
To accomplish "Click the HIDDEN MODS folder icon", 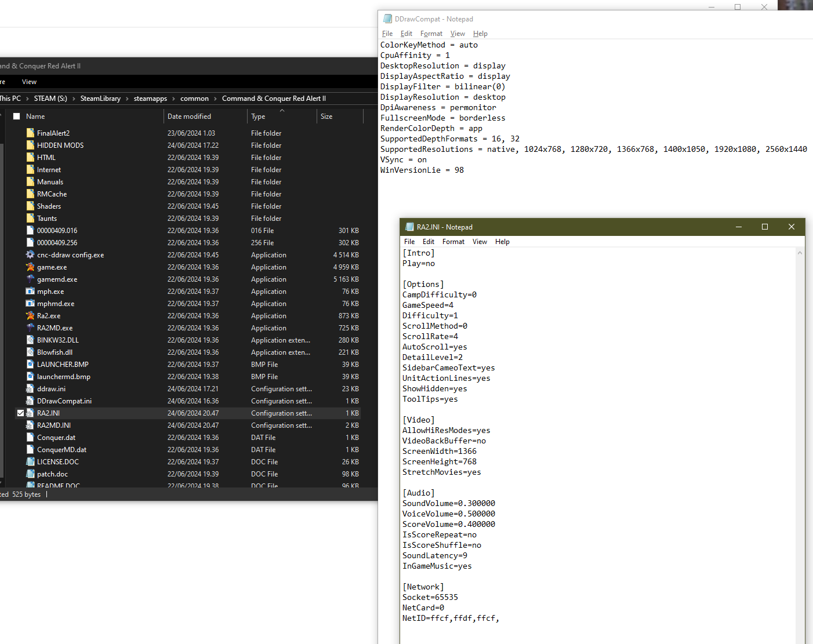I will click(x=30, y=145).
